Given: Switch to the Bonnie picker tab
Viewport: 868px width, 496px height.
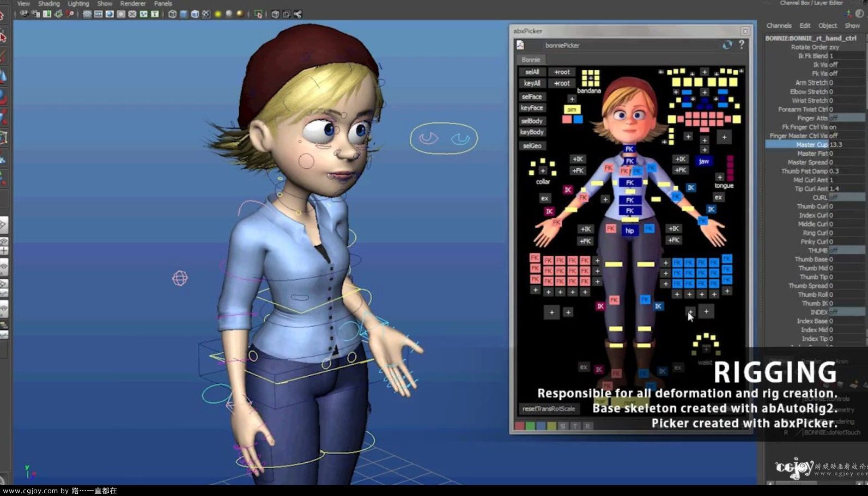Looking at the screenshot, I should (531, 60).
